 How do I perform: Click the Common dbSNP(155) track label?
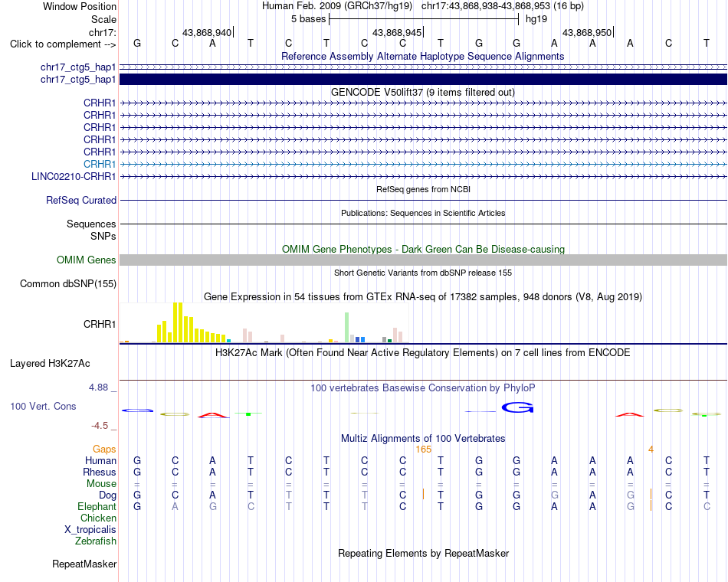(x=67, y=283)
